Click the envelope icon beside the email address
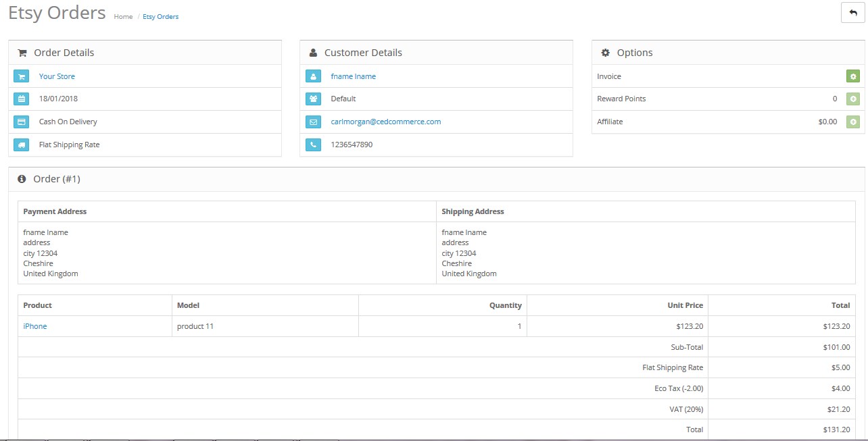 pos(313,122)
